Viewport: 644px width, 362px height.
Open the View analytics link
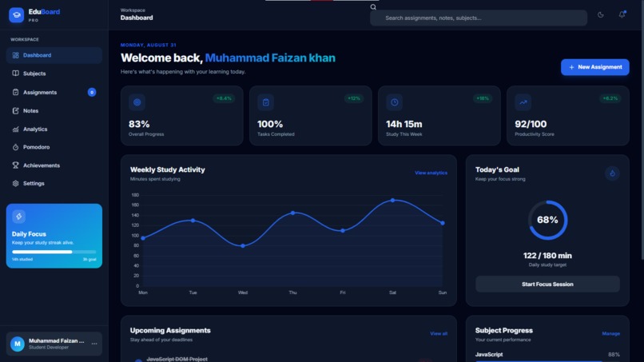point(431,173)
